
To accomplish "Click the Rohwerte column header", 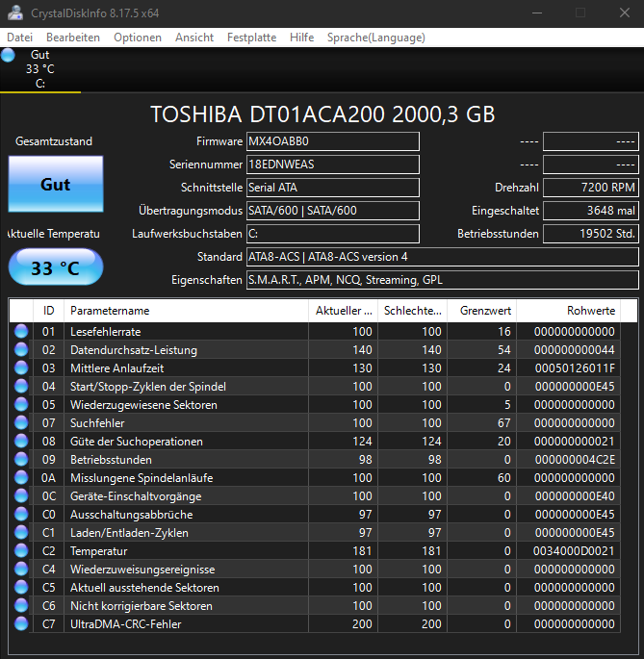I will coord(568,311).
